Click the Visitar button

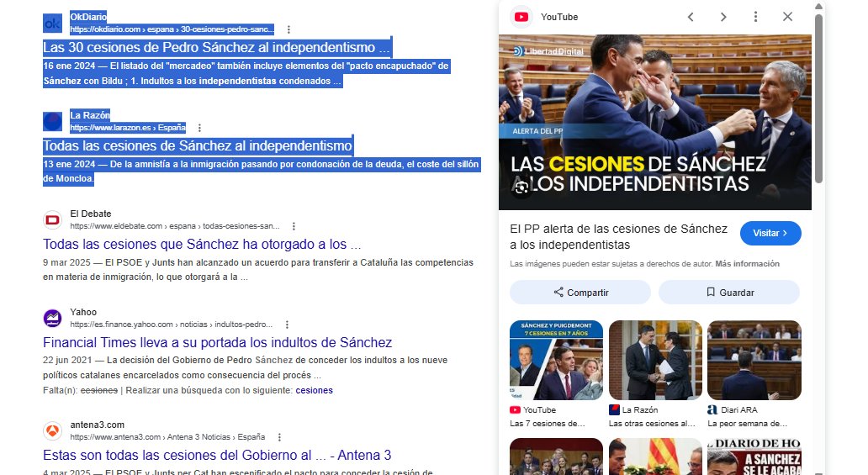[770, 233]
